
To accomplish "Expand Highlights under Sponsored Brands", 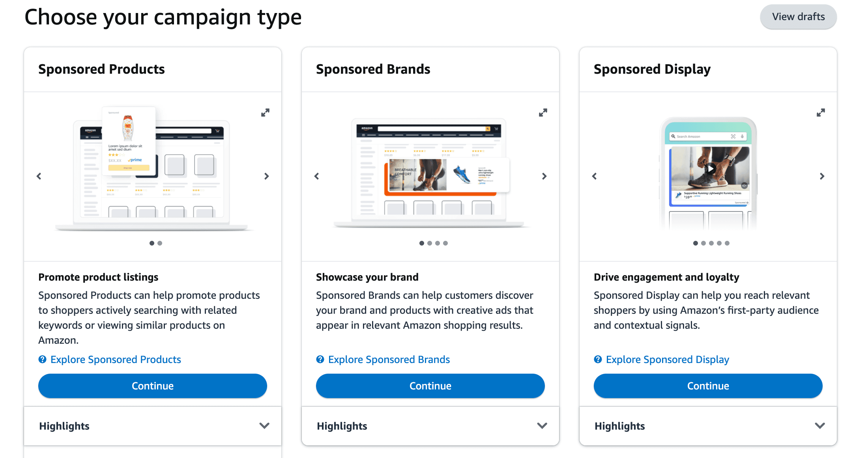I will (x=430, y=426).
